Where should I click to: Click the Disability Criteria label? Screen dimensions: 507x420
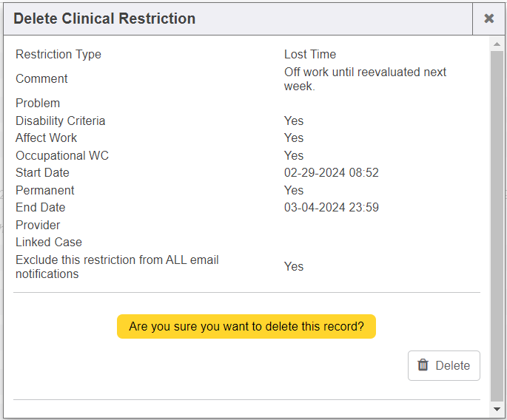(x=61, y=121)
